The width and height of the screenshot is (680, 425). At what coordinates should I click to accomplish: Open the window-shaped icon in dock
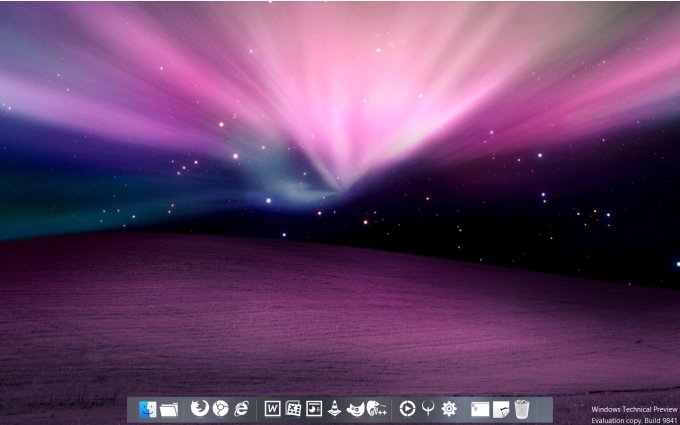coord(480,409)
